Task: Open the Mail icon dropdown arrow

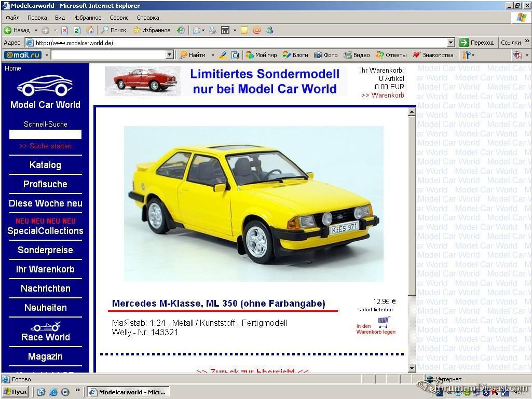Action: pos(203,31)
